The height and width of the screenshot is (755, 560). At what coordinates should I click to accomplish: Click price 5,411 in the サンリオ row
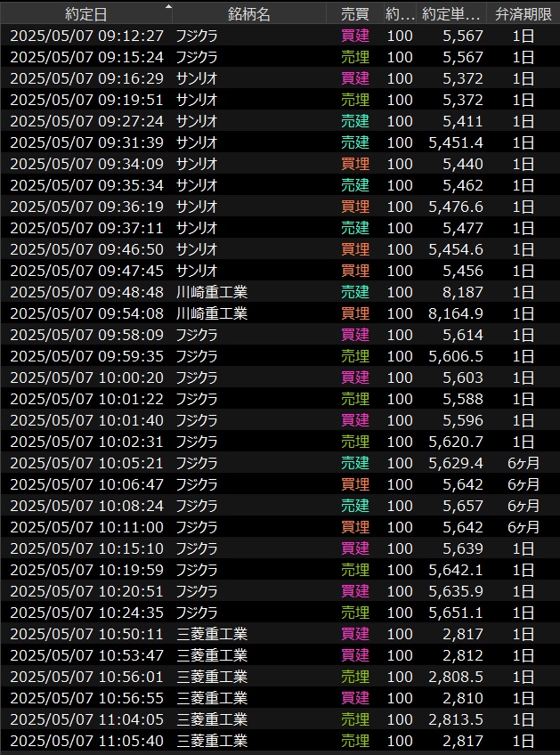[x=463, y=121]
